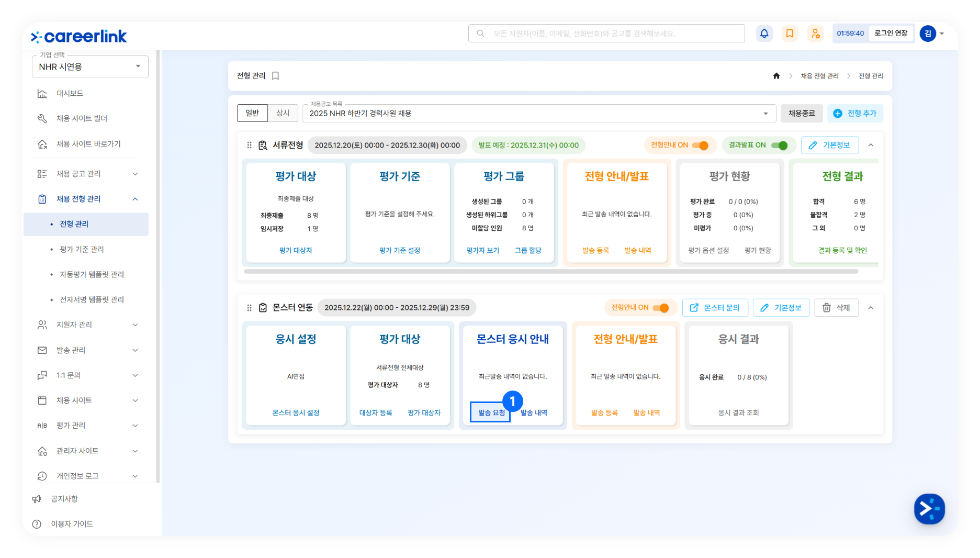Click the 발송 요청 link
Viewport: 980px width, 558px height.
[x=491, y=412]
